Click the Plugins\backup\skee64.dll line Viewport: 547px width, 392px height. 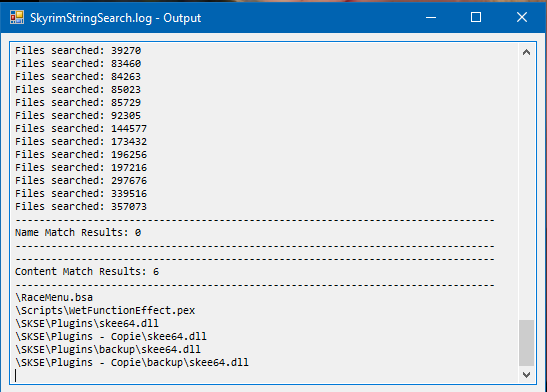coord(108,349)
